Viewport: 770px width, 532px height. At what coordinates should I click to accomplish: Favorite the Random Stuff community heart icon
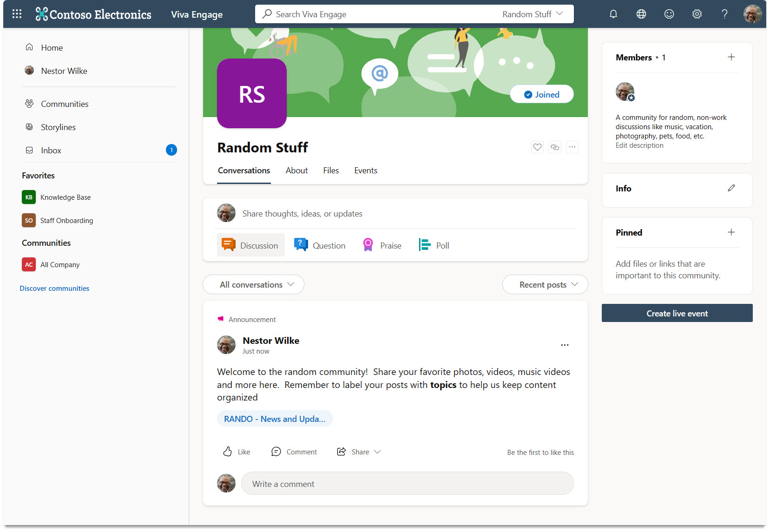[x=537, y=147]
